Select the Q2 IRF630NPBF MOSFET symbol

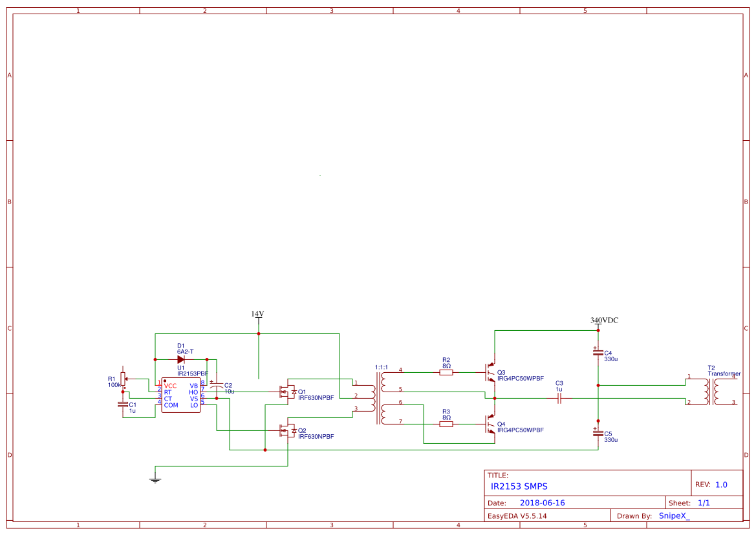pyautogui.click(x=288, y=431)
